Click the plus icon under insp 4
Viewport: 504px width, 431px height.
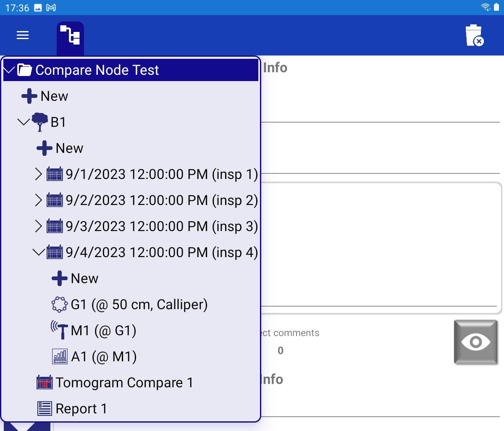[60, 279]
